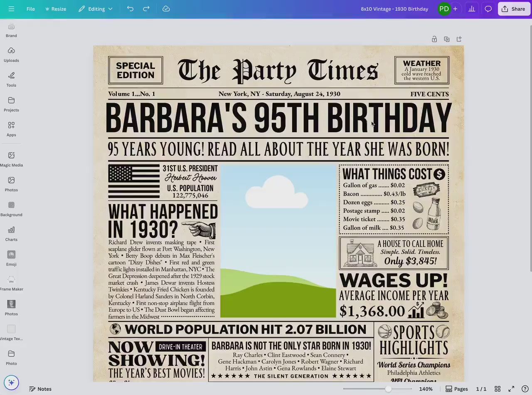
Task: Duplicate the current page
Action: pos(447,39)
